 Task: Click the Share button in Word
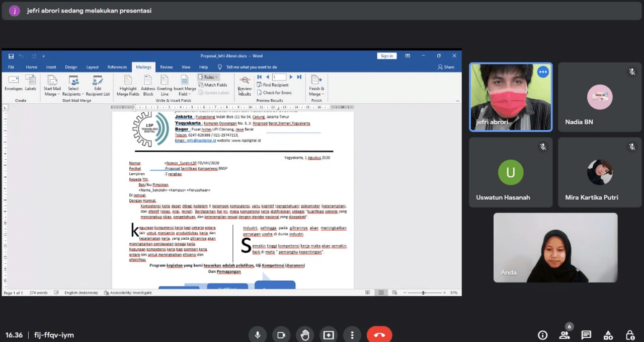coord(446,67)
